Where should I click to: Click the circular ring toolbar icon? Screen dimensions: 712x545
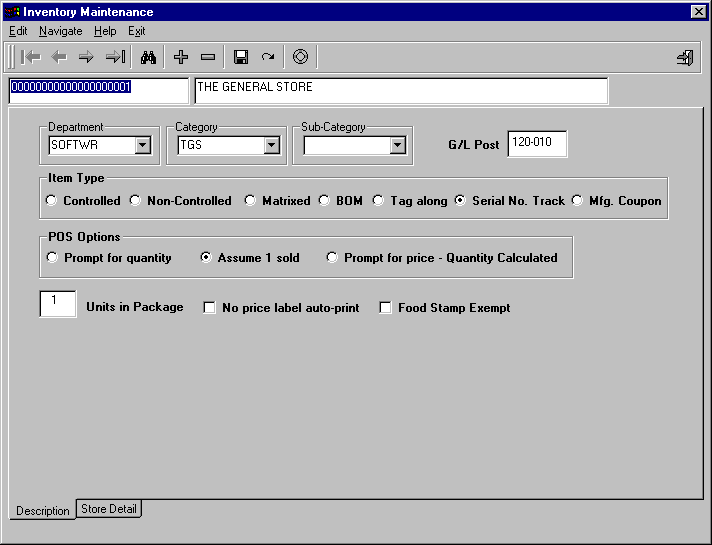point(300,57)
